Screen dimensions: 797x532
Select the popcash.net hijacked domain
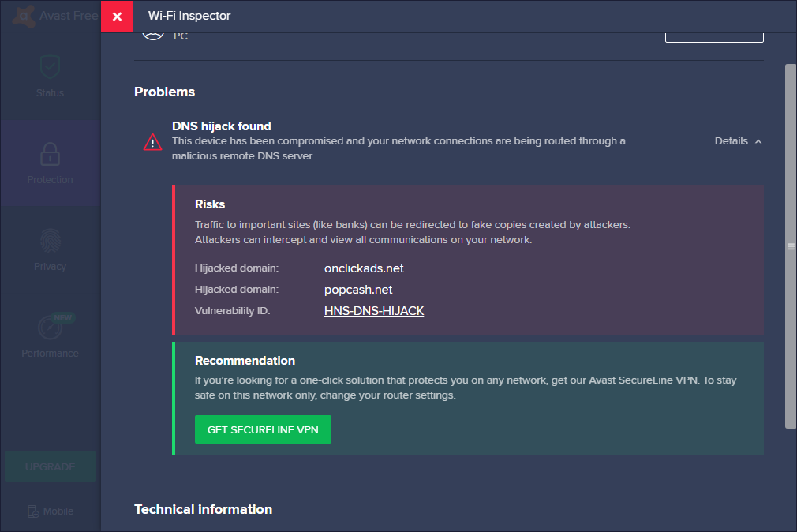pyautogui.click(x=358, y=290)
